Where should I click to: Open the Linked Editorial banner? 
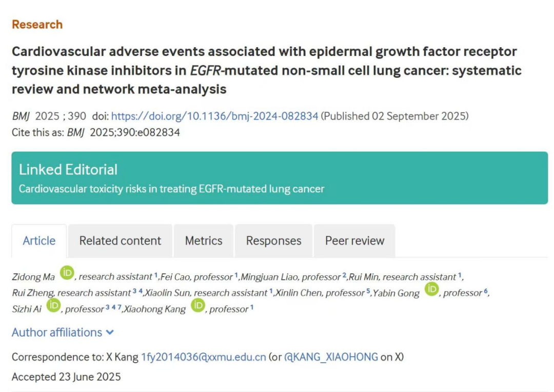coord(280,178)
